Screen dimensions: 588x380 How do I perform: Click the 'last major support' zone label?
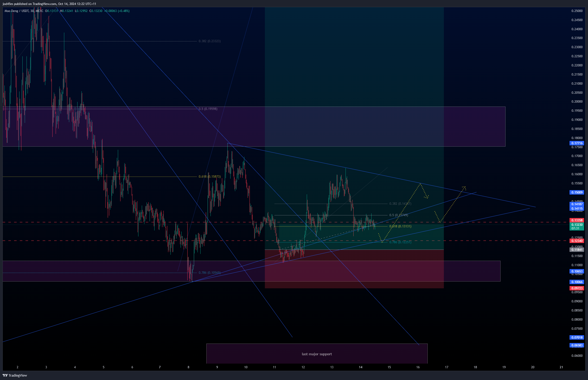click(317, 354)
